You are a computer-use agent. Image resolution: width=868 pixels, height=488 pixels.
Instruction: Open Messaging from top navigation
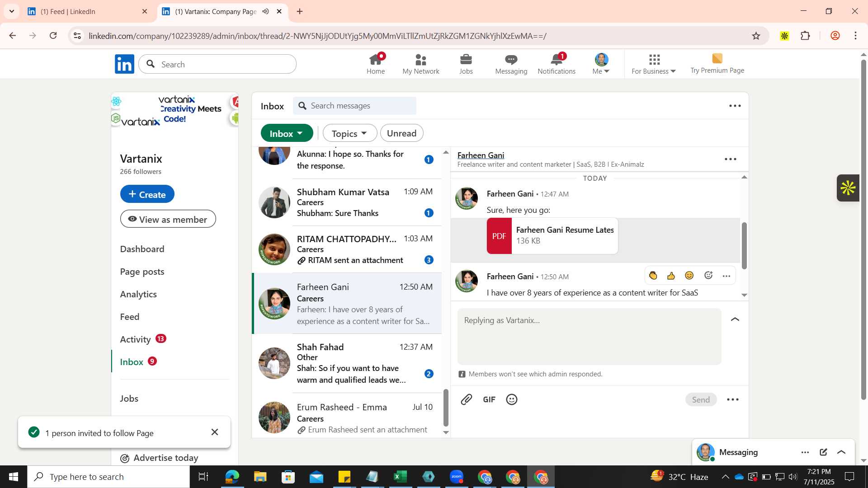tap(511, 64)
